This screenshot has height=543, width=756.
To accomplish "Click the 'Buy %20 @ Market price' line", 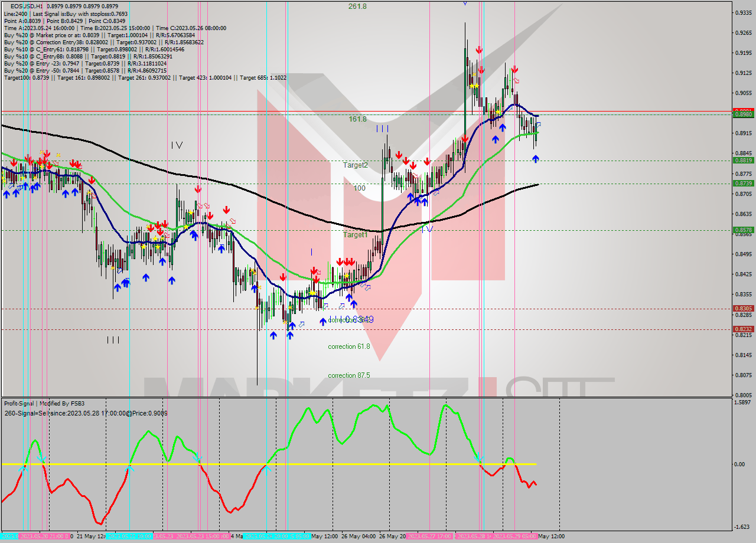I will 100,35.
